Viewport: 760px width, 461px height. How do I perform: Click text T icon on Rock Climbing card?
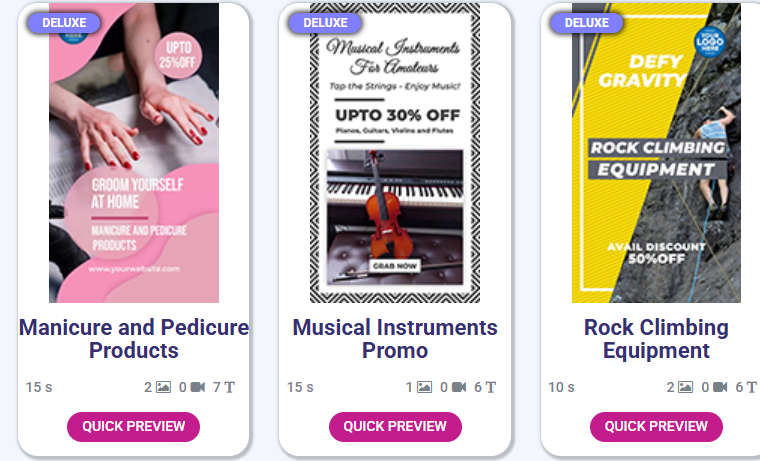click(752, 387)
